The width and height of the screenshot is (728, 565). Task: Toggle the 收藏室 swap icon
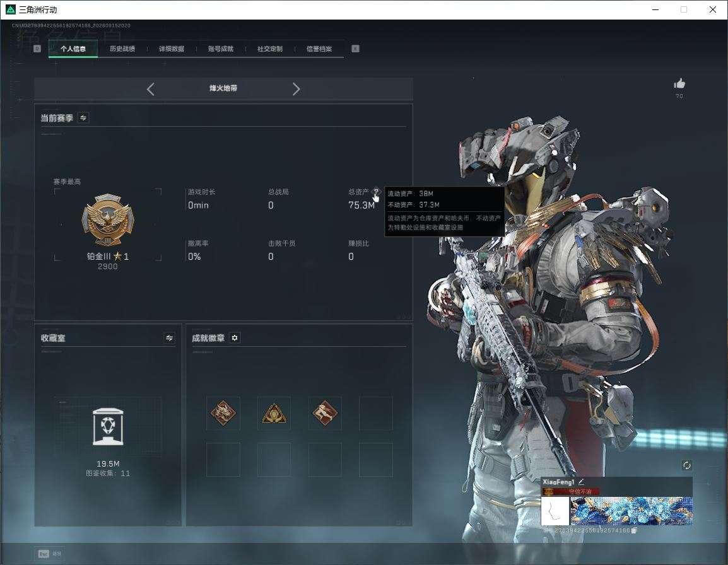[x=170, y=338]
